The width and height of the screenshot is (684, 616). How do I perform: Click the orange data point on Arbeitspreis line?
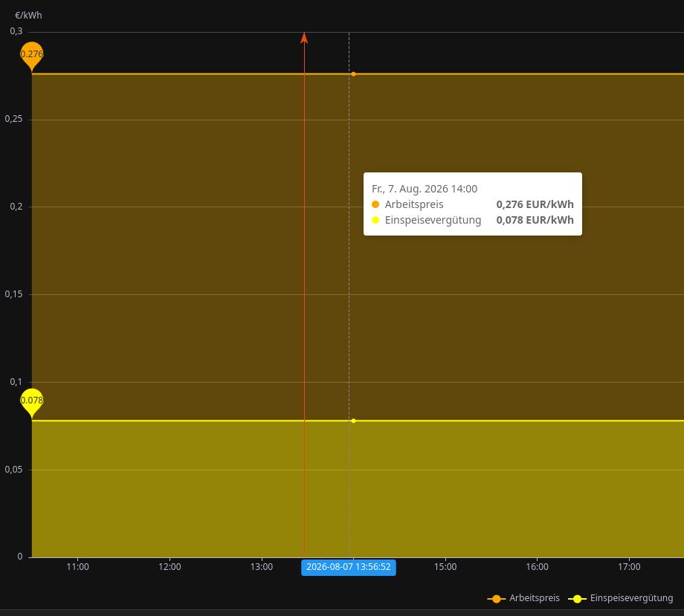[353, 74]
